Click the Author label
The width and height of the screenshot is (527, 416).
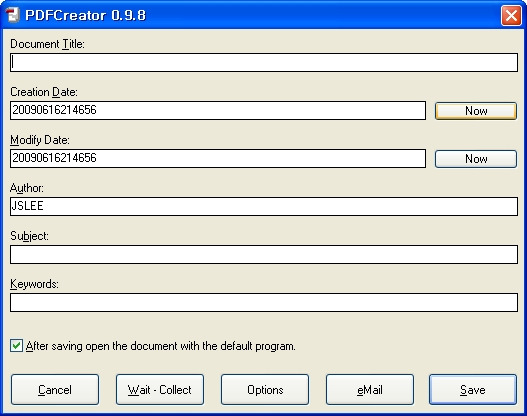coord(27,188)
